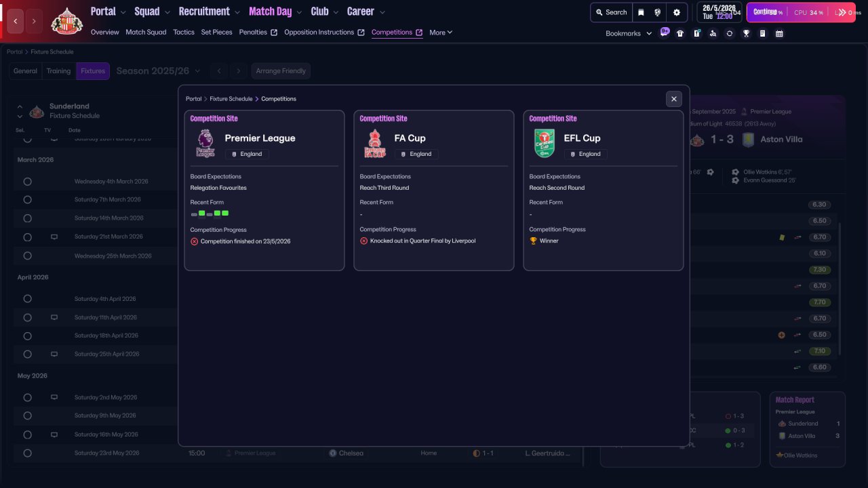Open the Tactics tab

[x=184, y=33]
